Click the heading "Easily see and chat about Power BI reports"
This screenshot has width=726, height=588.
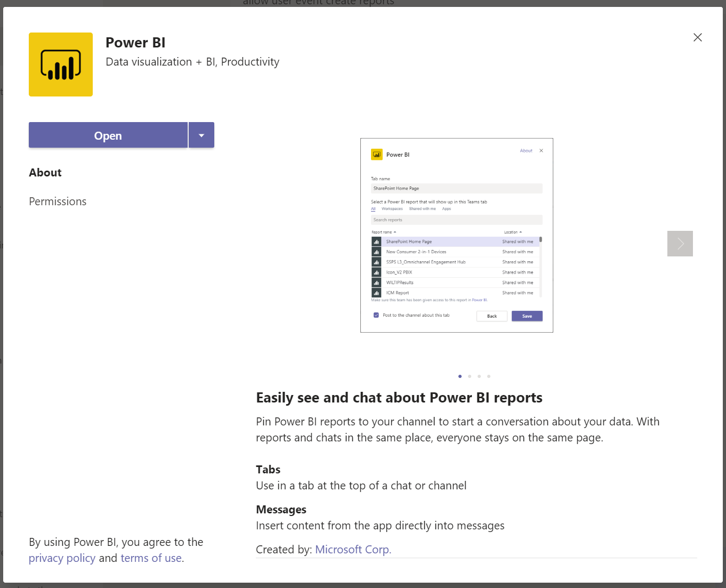[399, 398]
